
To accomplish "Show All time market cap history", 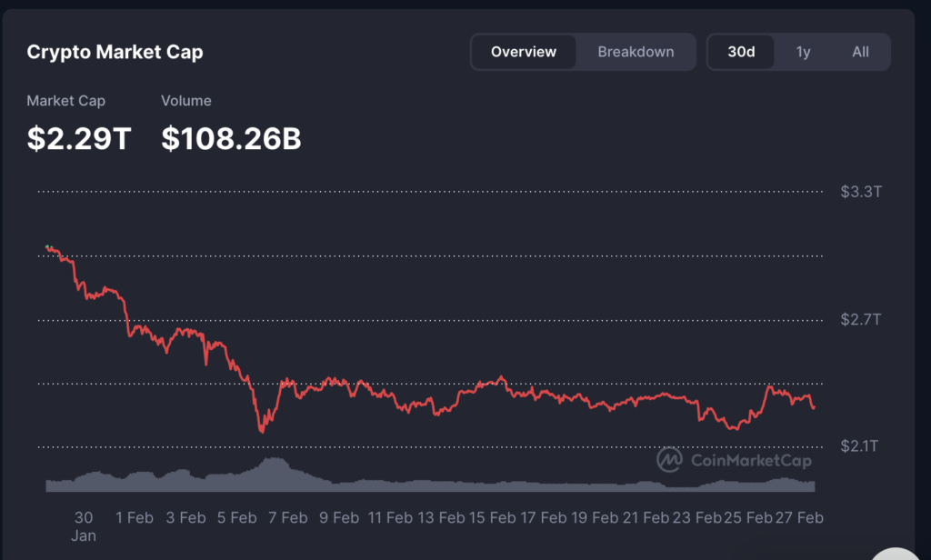I will point(860,52).
